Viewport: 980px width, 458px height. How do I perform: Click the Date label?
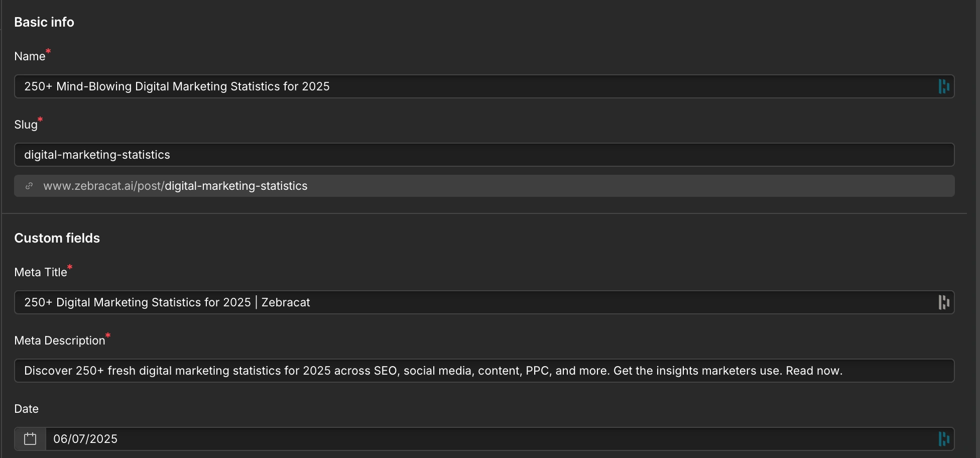[26, 409]
